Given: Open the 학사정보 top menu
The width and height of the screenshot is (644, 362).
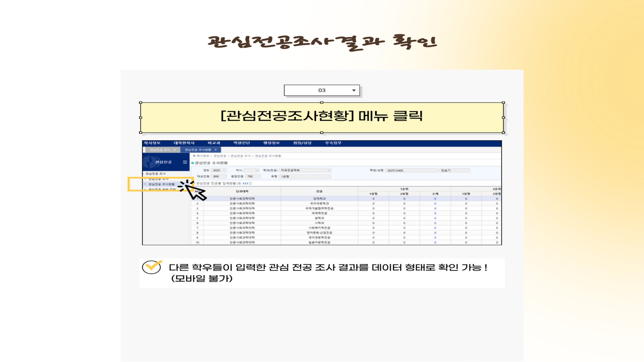Looking at the screenshot, I should click(152, 143).
